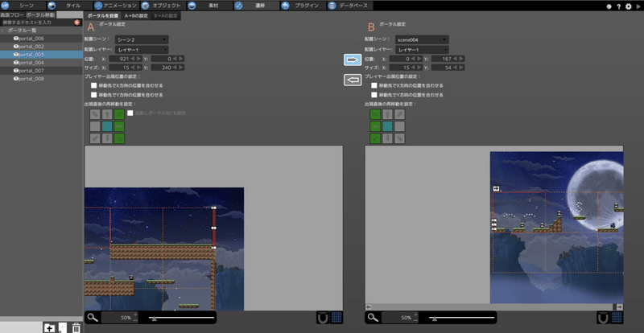644x333 pixels.
Task: Open the データベース (Database) main tab
Action: tap(350, 6)
